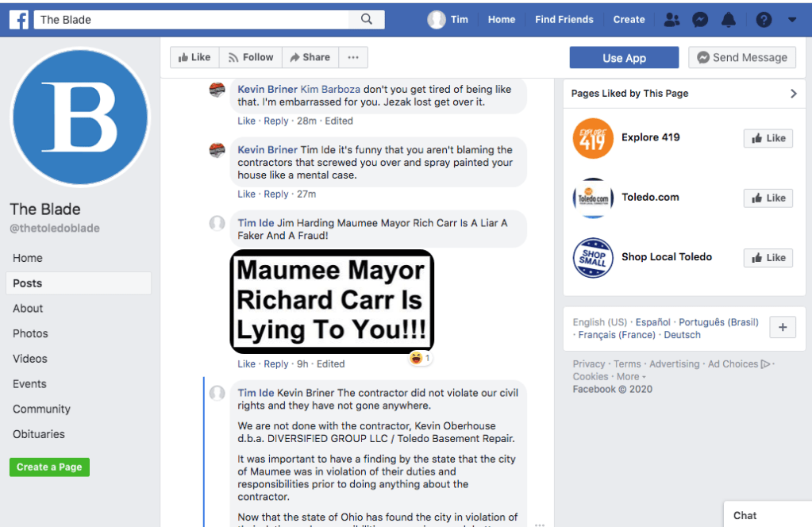Click the green Create a Page button
Screen dimensions: 812x527
coord(49,467)
